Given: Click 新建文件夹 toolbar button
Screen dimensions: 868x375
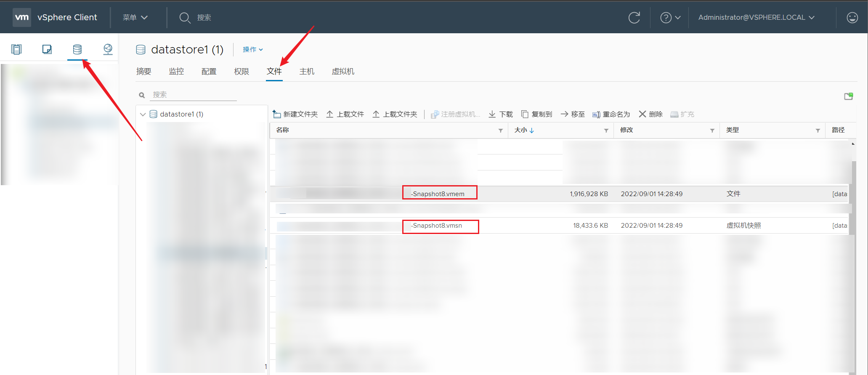Looking at the screenshot, I should [x=295, y=114].
